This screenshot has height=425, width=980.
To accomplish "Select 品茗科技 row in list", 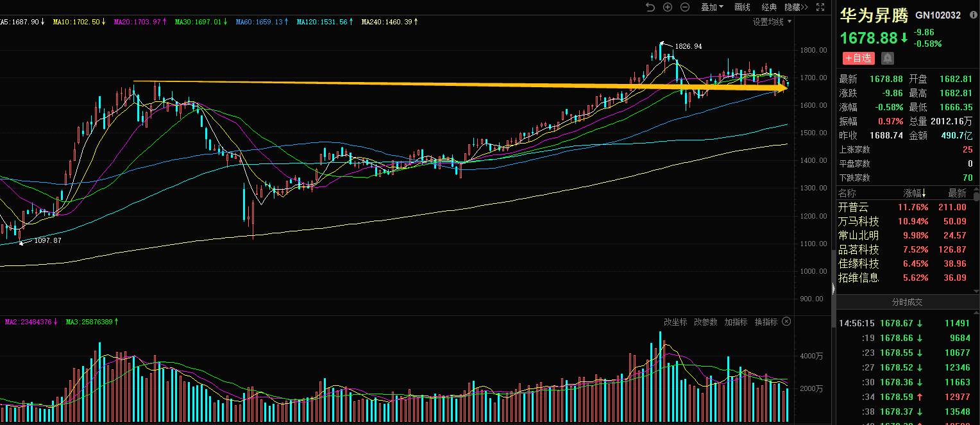I will (x=904, y=249).
